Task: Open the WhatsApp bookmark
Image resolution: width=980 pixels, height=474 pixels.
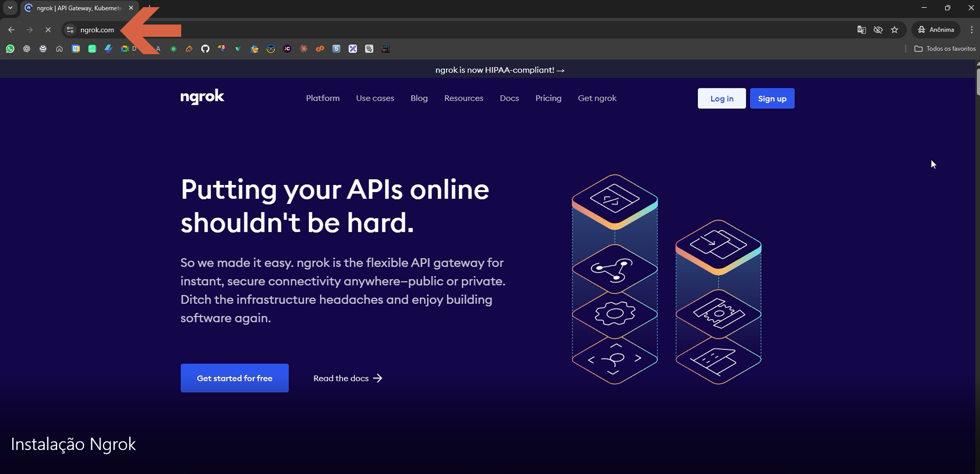Action: coord(10,49)
